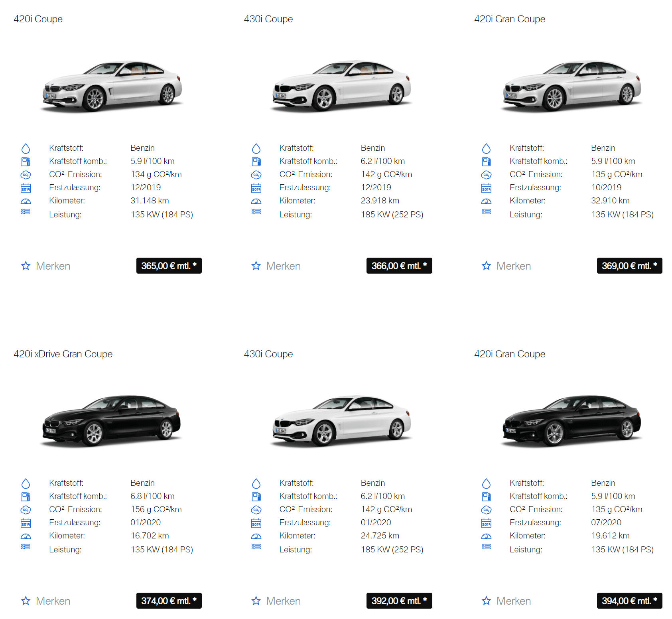672x619 pixels.
Task: Click the white car image above 32.910 km
Action: click(572, 86)
